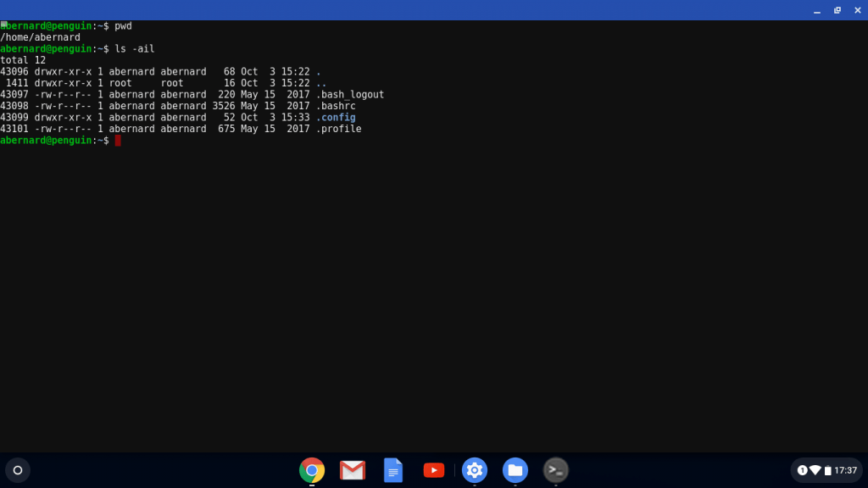
Task: Click the .bashrc filename in listing
Action: (x=336, y=106)
